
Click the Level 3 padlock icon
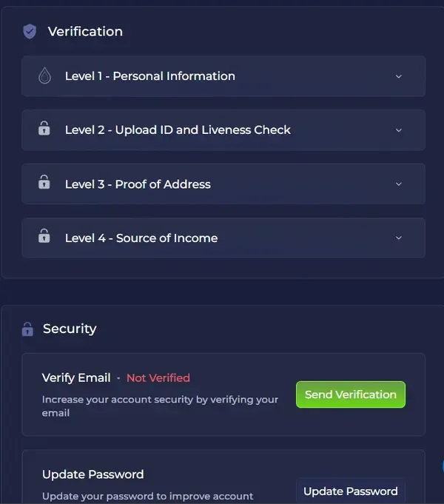pos(44,184)
